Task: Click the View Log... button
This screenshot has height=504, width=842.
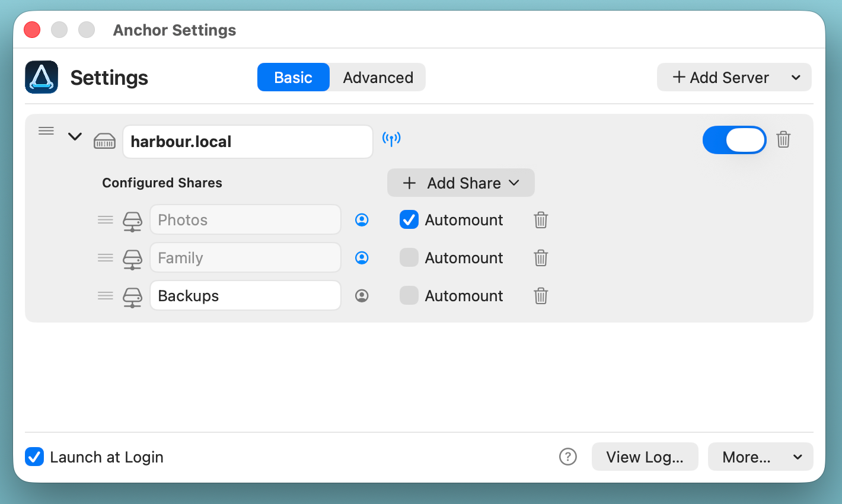Action: pyautogui.click(x=645, y=457)
